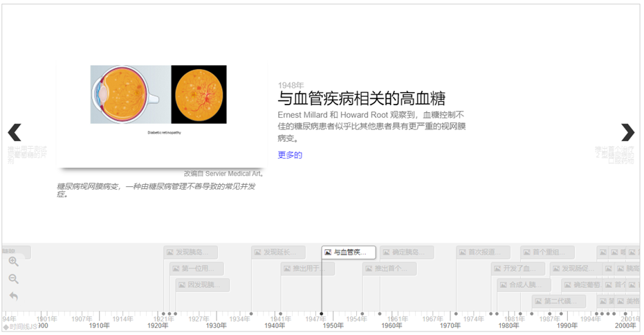Select the 推出用于... timeline marker
The height and width of the screenshot is (335, 644).
click(308, 269)
